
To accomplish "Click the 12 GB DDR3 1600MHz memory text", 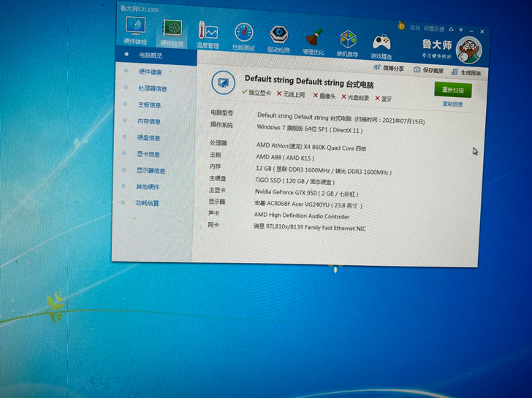I will tap(323, 170).
